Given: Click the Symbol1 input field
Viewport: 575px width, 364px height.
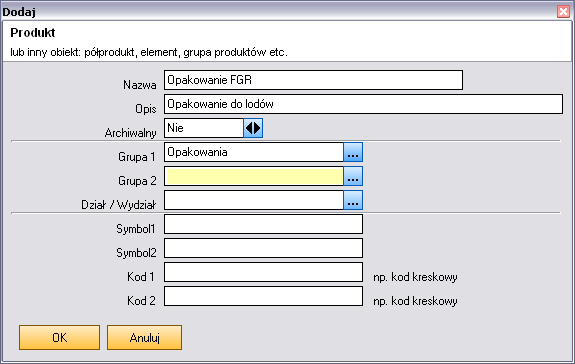Looking at the screenshot, I should tap(263, 224).
